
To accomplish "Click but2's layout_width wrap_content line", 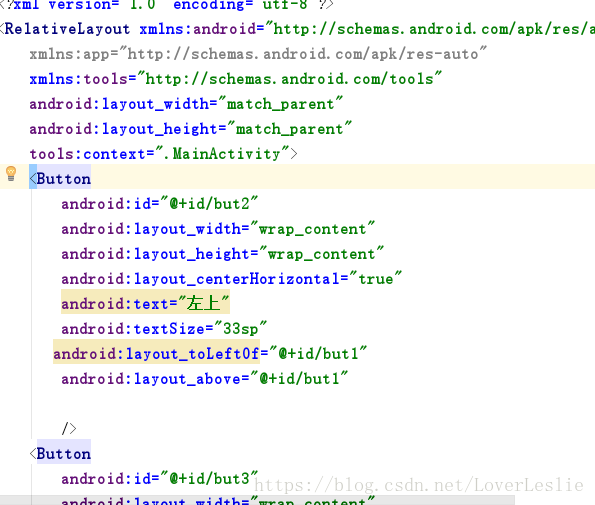I will pyautogui.click(x=218, y=229).
